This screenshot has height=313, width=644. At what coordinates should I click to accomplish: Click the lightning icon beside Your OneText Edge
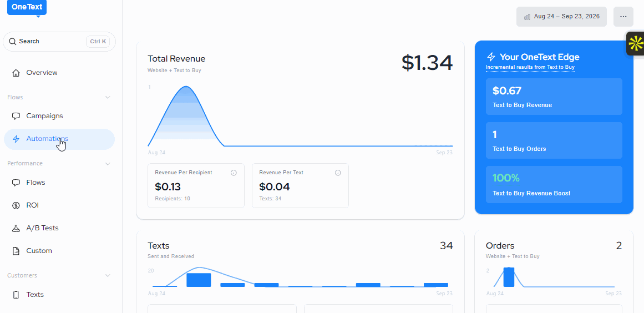pos(491,57)
